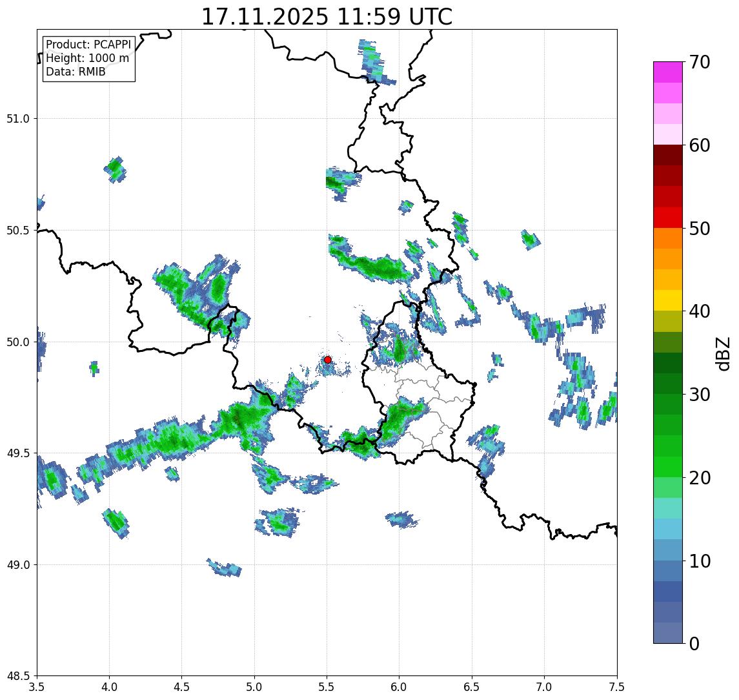Click the longitude axis label 4.0

coord(109,687)
